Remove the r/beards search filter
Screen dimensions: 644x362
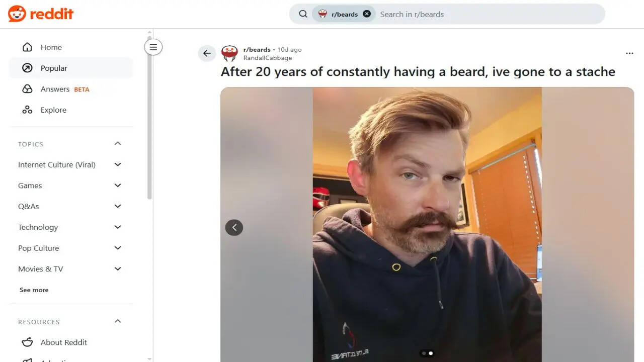coord(367,14)
